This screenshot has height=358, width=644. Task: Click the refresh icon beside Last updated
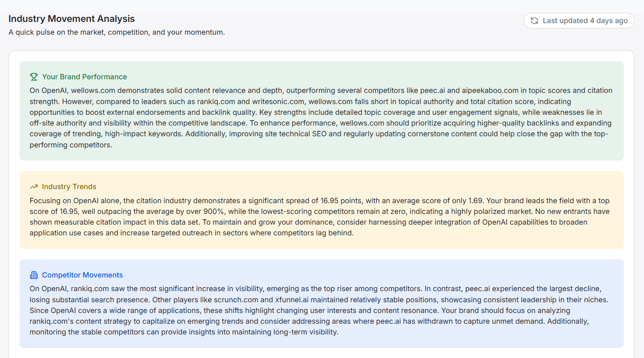tap(534, 21)
